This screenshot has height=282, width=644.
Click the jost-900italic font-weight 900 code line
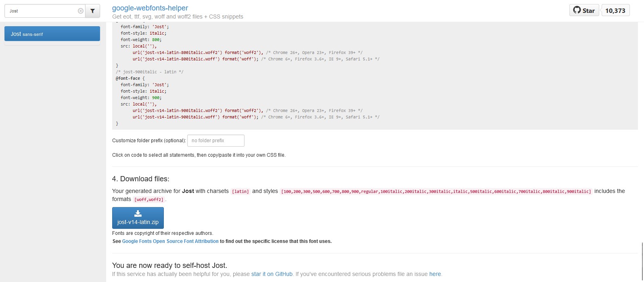point(141,97)
